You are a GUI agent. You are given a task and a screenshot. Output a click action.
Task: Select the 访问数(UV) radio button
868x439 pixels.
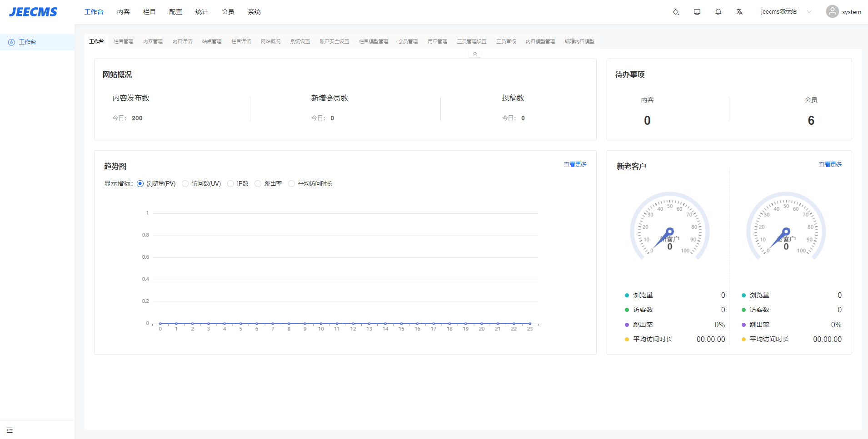click(185, 184)
